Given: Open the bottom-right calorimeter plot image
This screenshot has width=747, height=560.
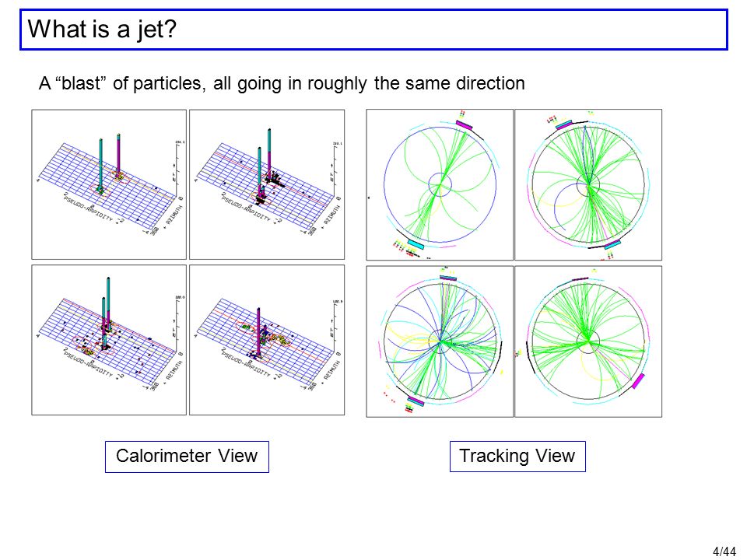Looking at the screenshot, I should tap(267, 340).
